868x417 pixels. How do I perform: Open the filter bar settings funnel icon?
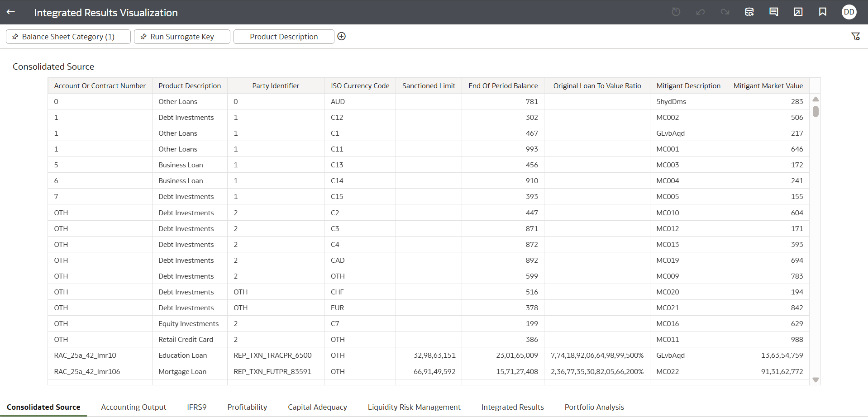pos(855,36)
